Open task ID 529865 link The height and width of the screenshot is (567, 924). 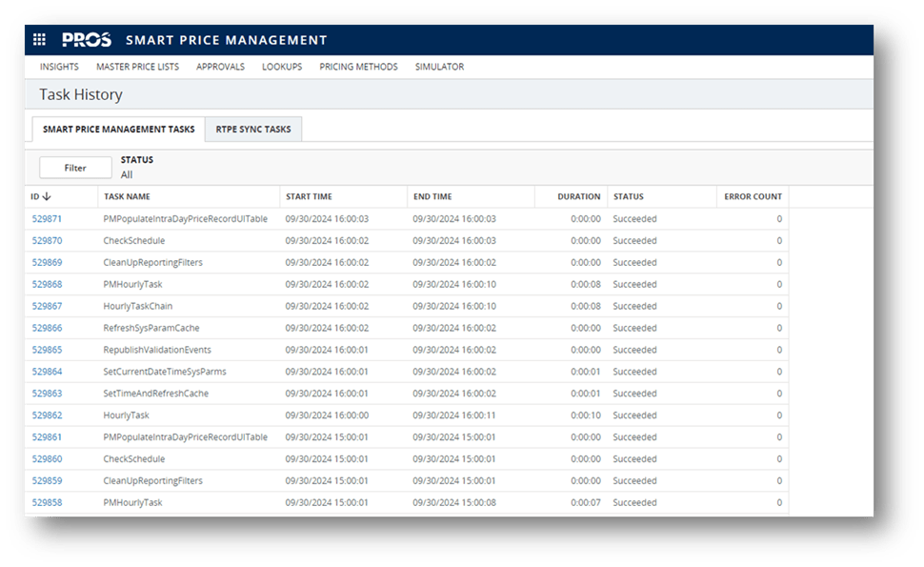coord(47,350)
